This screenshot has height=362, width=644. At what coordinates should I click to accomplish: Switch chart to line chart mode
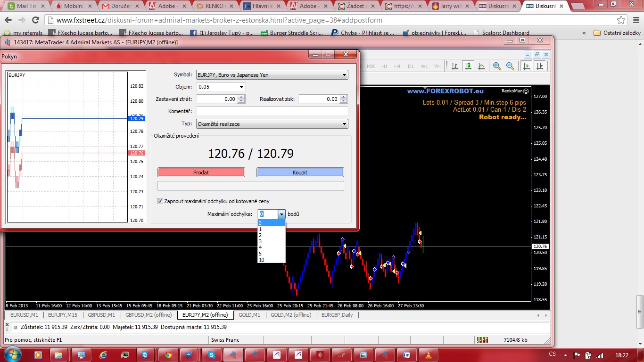[481, 66]
